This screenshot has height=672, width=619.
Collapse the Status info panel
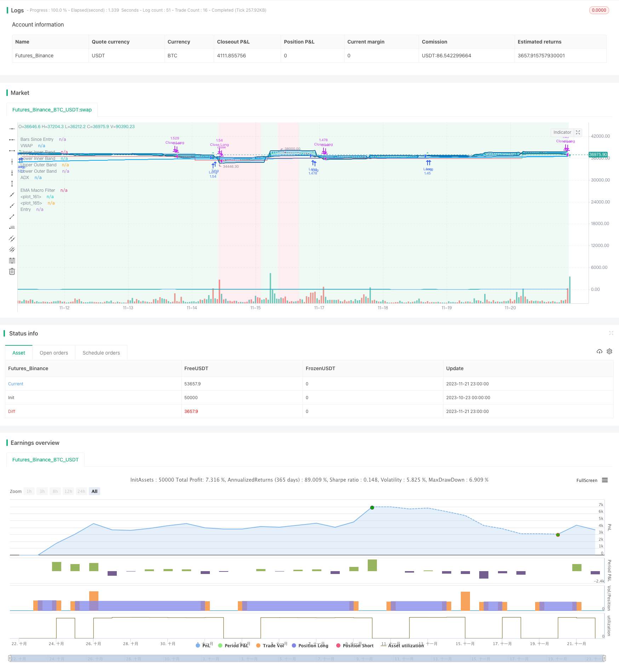(x=611, y=333)
